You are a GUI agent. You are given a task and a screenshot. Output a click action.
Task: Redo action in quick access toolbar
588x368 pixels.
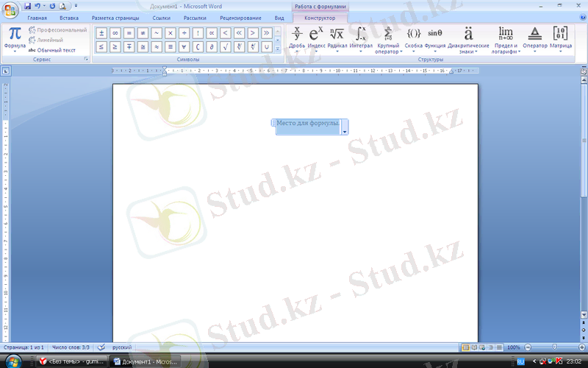(52, 6)
